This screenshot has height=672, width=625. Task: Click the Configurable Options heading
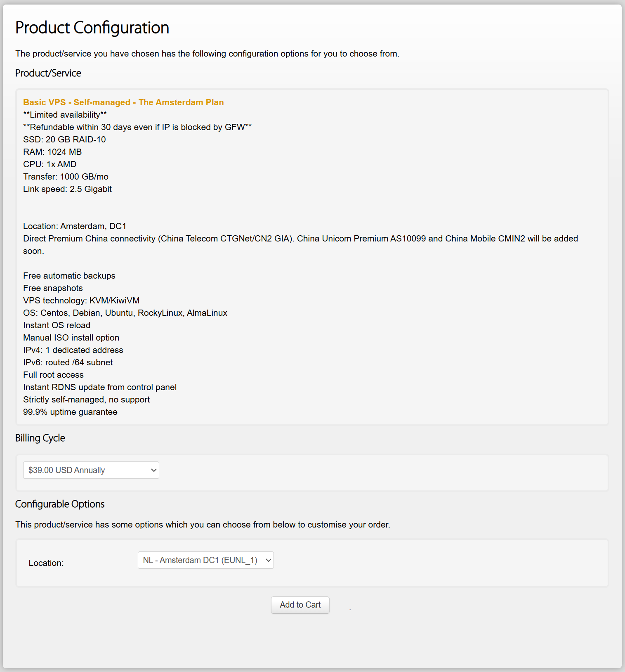pyautogui.click(x=60, y=504)
